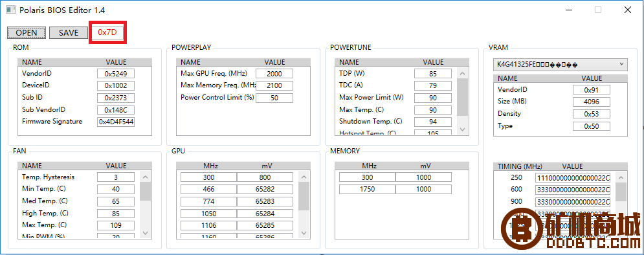Click the SAVE button
Image resolution: width=644 pixels, height=255 pixels.
[x=69, y=33]
